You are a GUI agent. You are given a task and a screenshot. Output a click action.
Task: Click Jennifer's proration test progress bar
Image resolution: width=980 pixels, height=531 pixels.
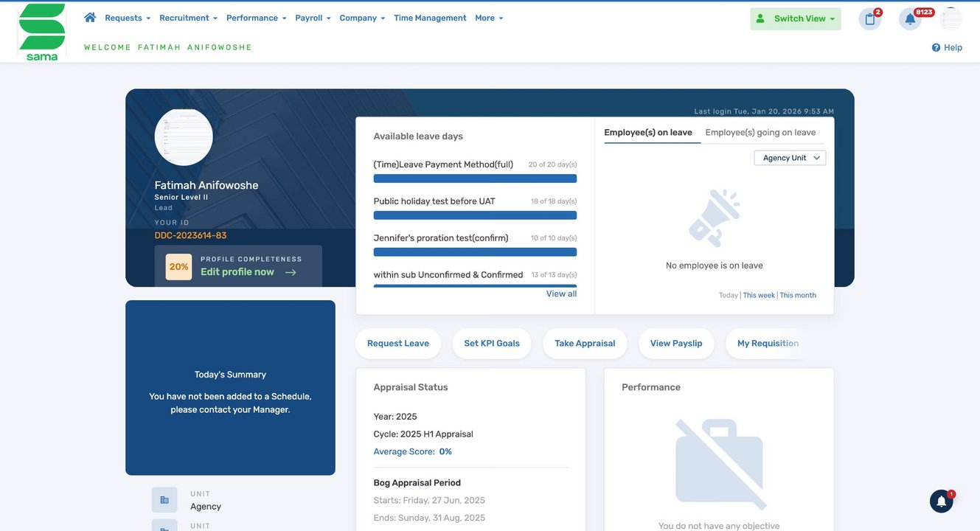(x=475, y=252)
